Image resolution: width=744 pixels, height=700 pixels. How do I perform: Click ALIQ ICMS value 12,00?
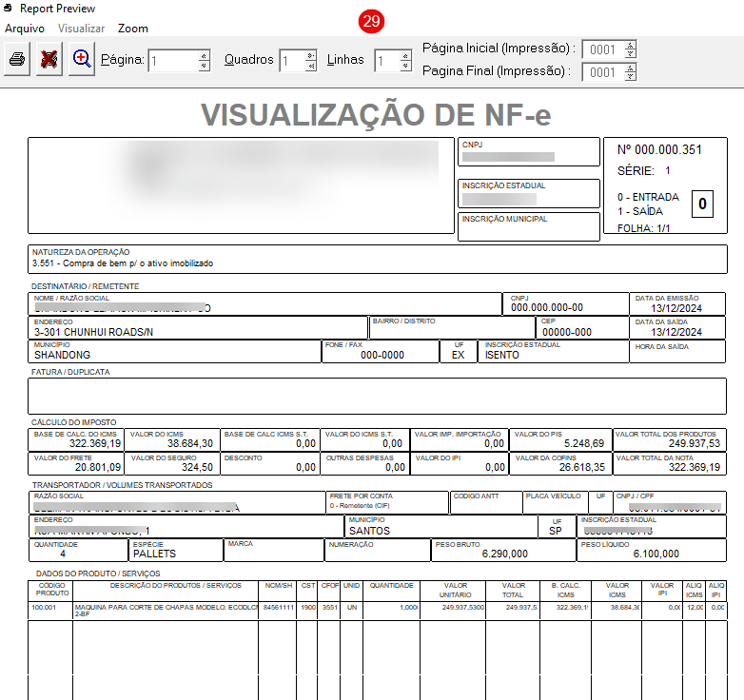695,607
